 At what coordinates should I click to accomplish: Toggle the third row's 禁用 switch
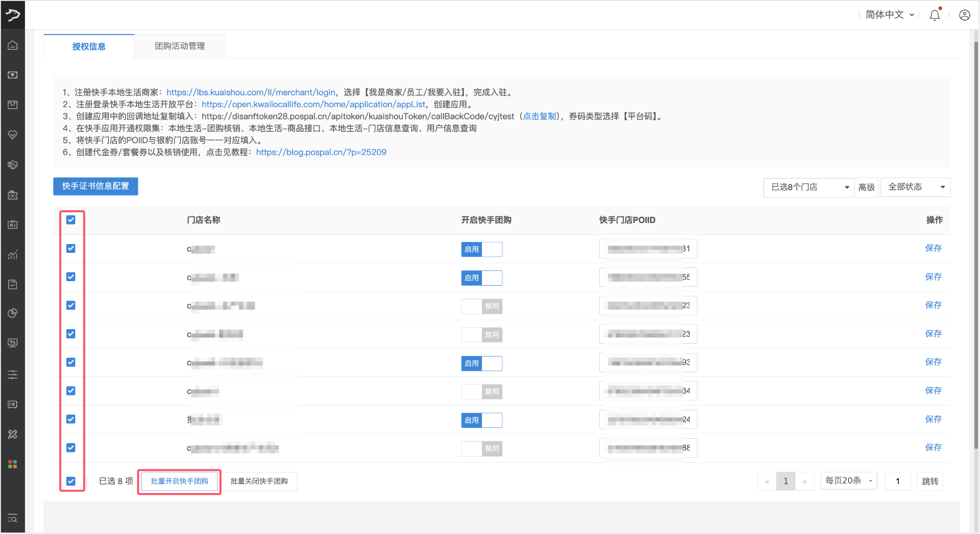click(481, 306)
